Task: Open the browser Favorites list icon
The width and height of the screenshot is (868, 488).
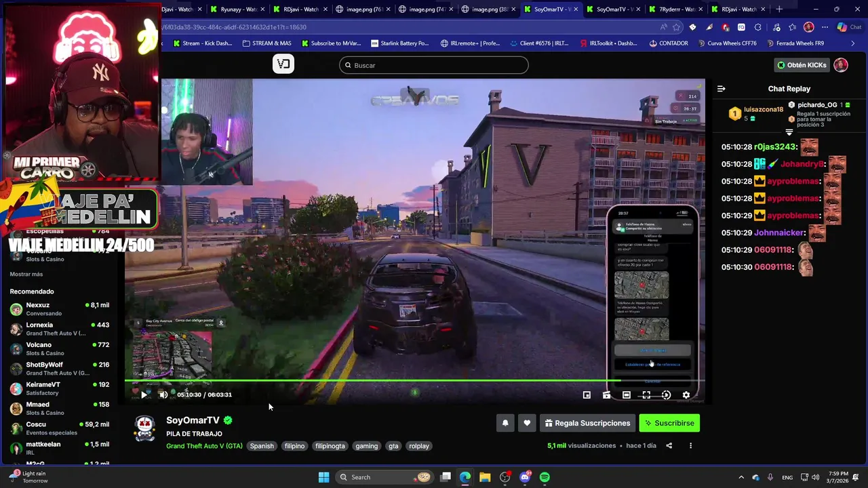Action: point(792,27)
